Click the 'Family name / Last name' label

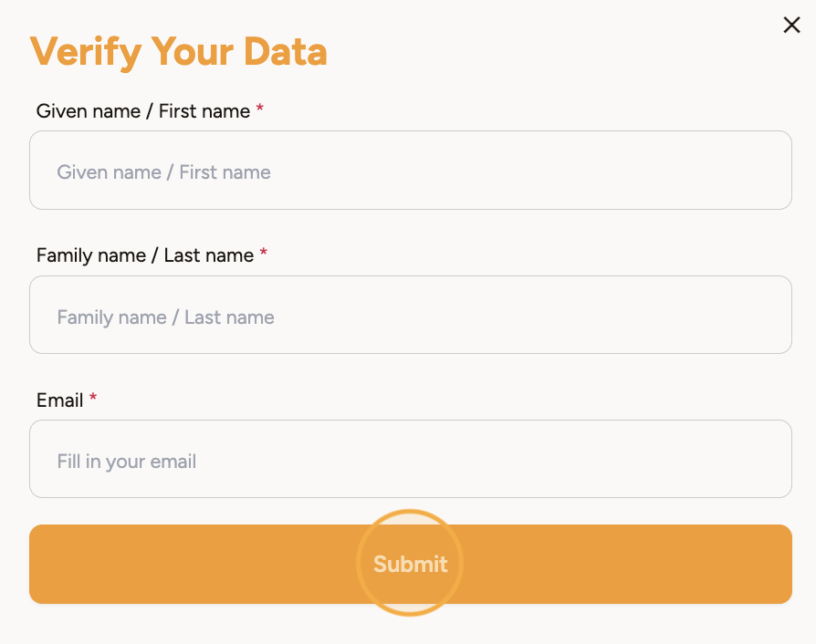(x=145, y=255)
